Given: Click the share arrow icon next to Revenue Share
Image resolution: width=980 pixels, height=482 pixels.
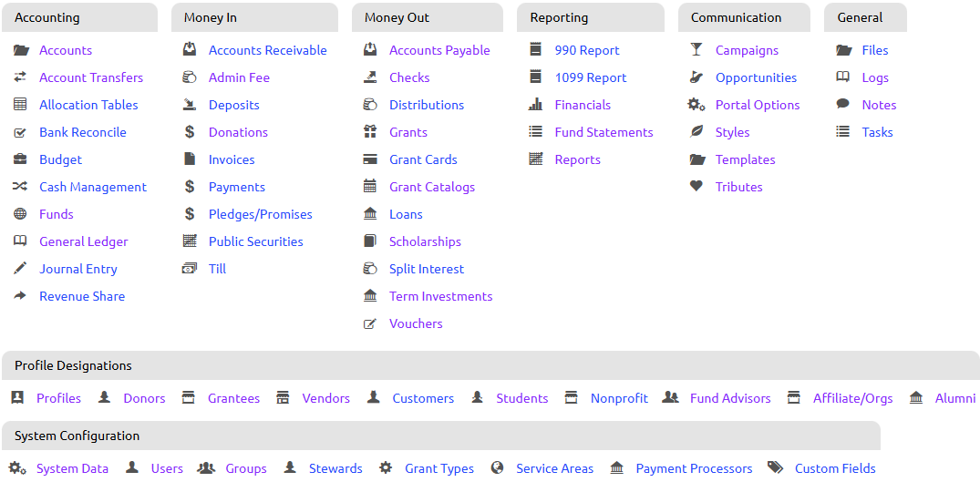Looking at the screenshot, I should pos(20,296).
